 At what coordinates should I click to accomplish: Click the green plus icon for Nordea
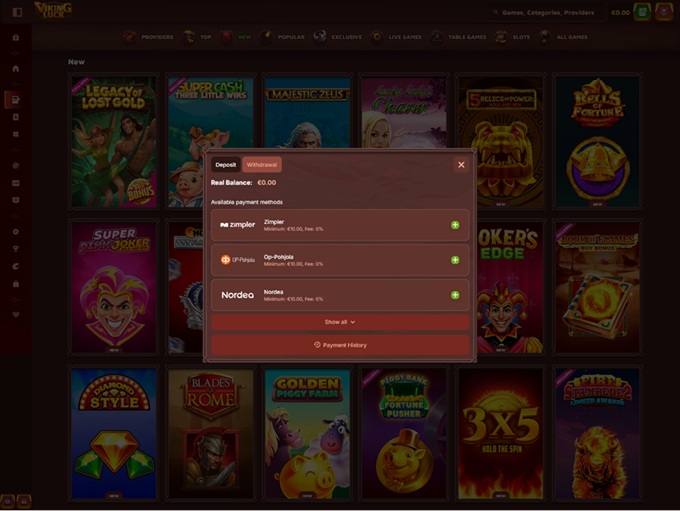(x=455, y=295)
